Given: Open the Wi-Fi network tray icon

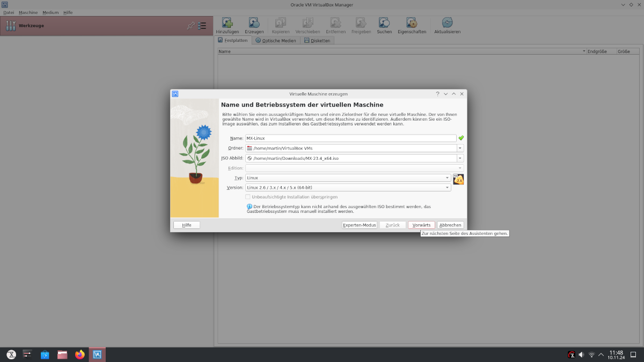Looking at the screenshot, I should [x=591, y=354].
